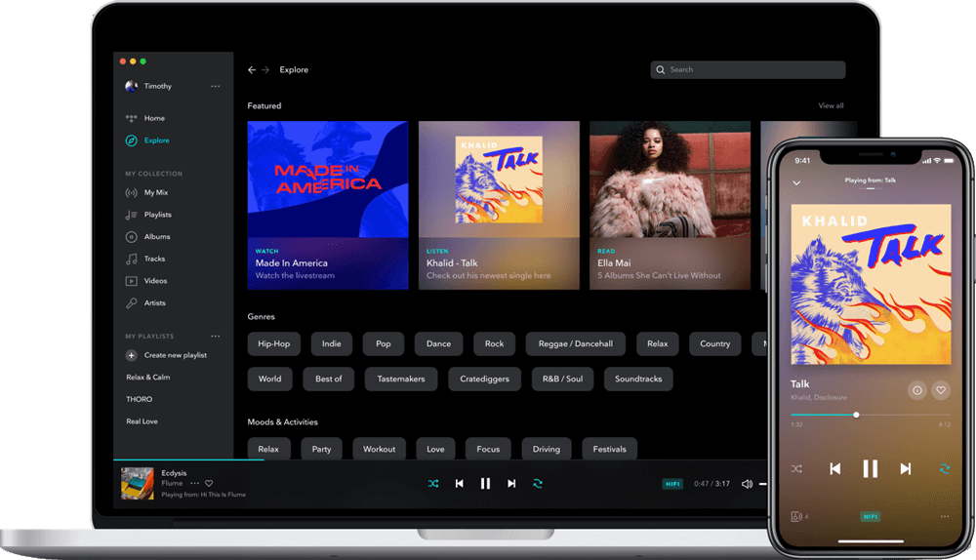Open the Explore compass icon in sidebar
The width and height of the screenshot is (976, 560).
coord(131,140)
